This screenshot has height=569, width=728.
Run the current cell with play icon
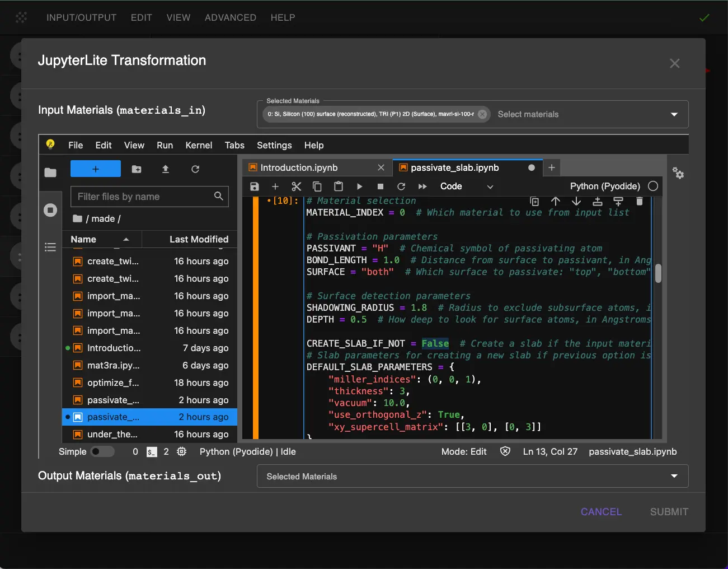point(359,186)
